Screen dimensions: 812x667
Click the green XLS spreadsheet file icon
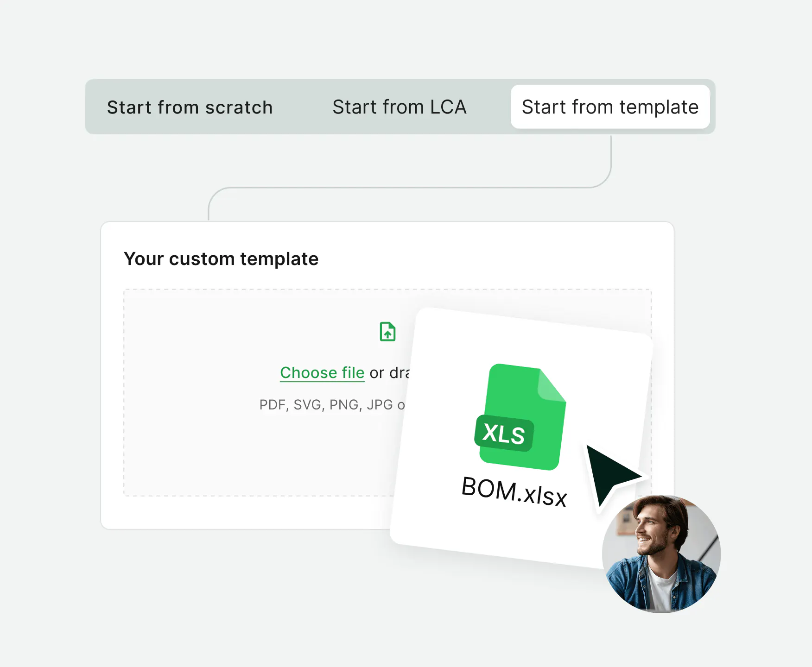tap(523, 412)
